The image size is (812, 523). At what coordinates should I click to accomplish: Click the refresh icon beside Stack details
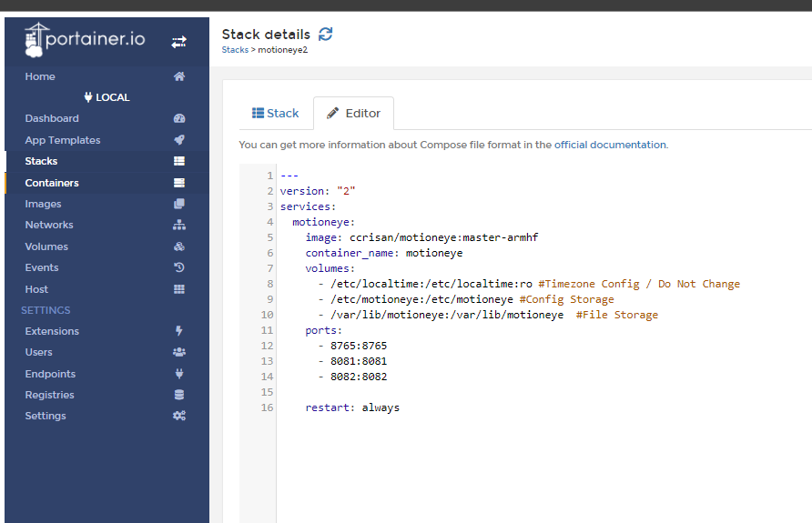pos(326,34)
